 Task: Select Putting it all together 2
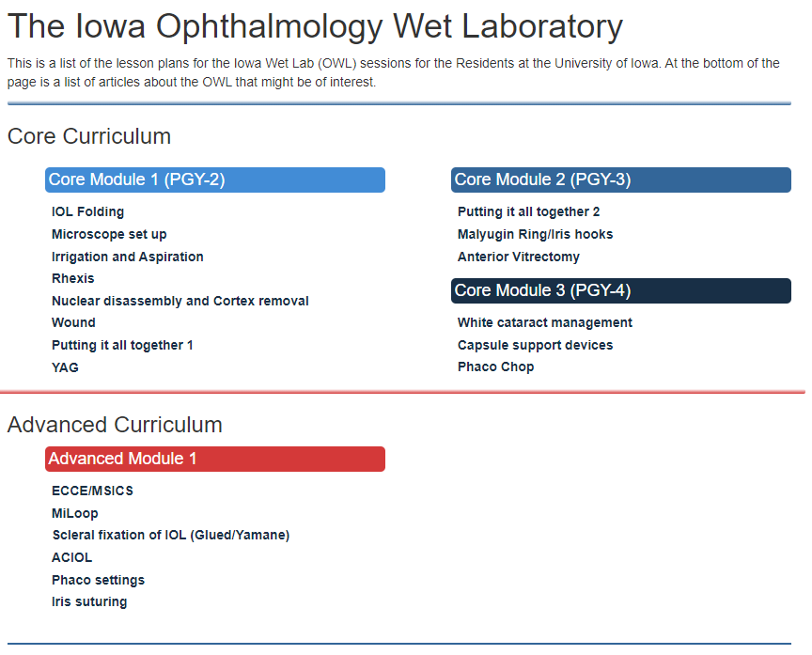pos(528,212)
